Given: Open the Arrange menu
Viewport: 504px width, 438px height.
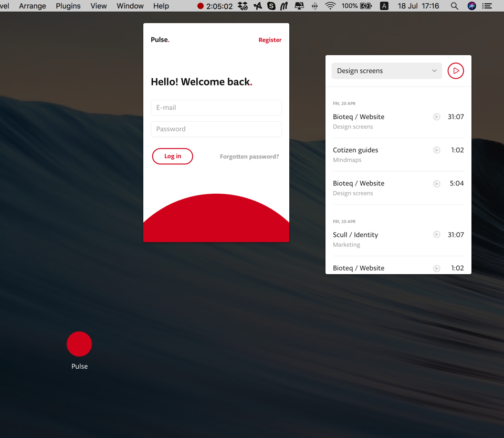Looking at the screenshot, I should pyautogui.click(x=33, y=6).
